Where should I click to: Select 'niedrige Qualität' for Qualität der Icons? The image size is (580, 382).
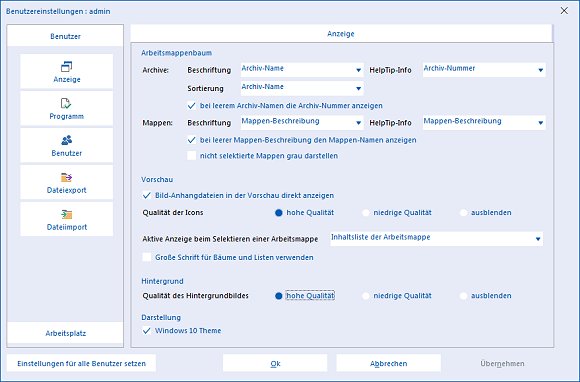click(x=365, y=213)
